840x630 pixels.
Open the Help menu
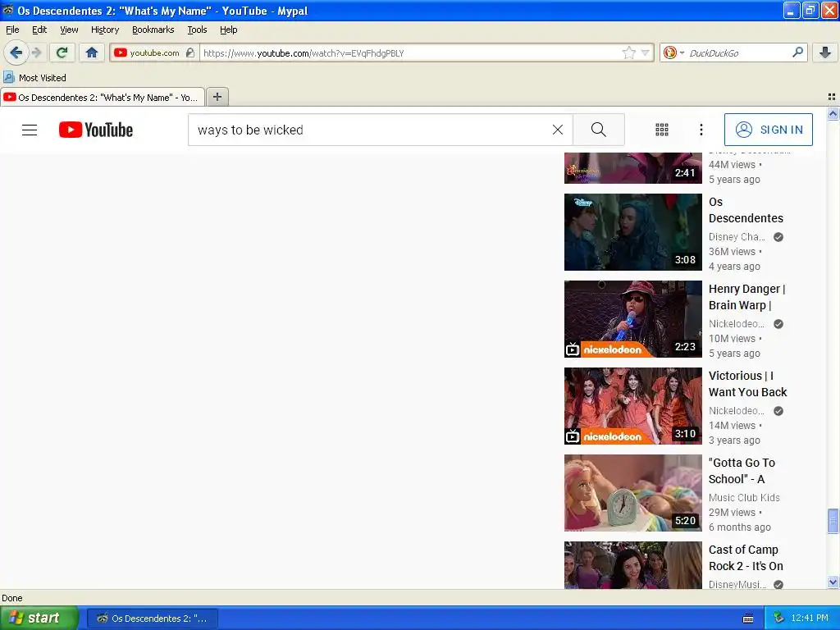point(229,30)
